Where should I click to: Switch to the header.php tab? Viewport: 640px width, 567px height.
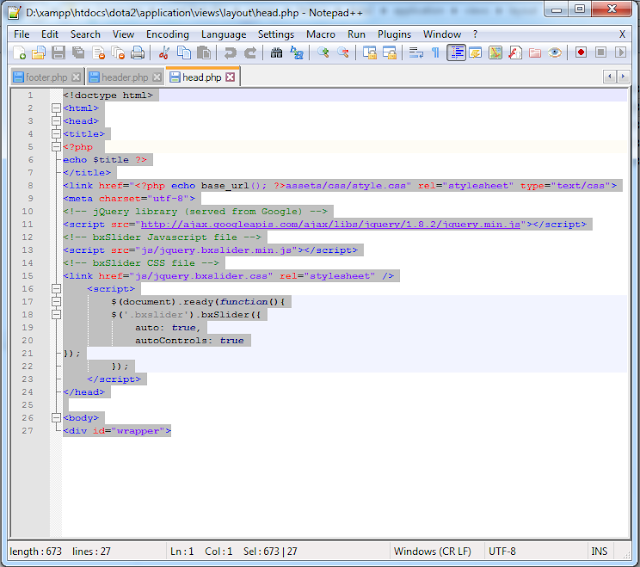coord(124,78)
